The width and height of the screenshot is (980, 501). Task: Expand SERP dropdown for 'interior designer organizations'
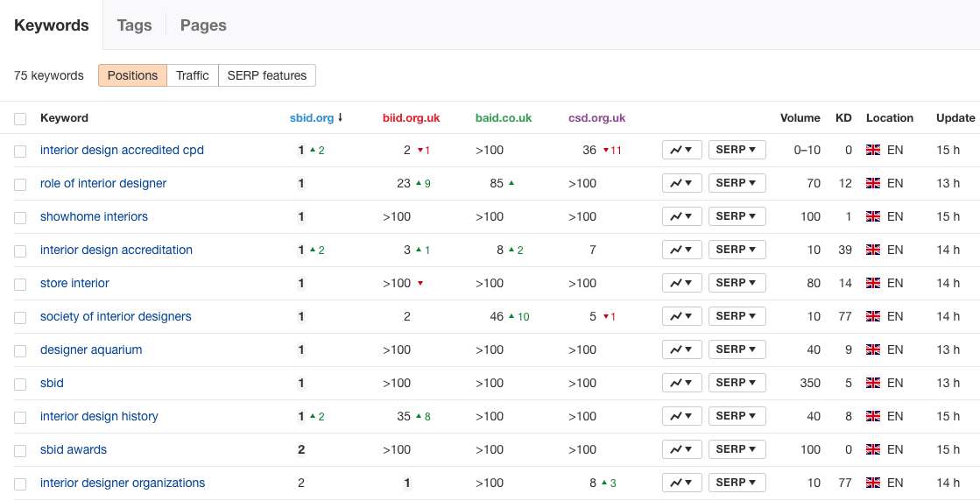pyautogui.click(x=737, y=483)
